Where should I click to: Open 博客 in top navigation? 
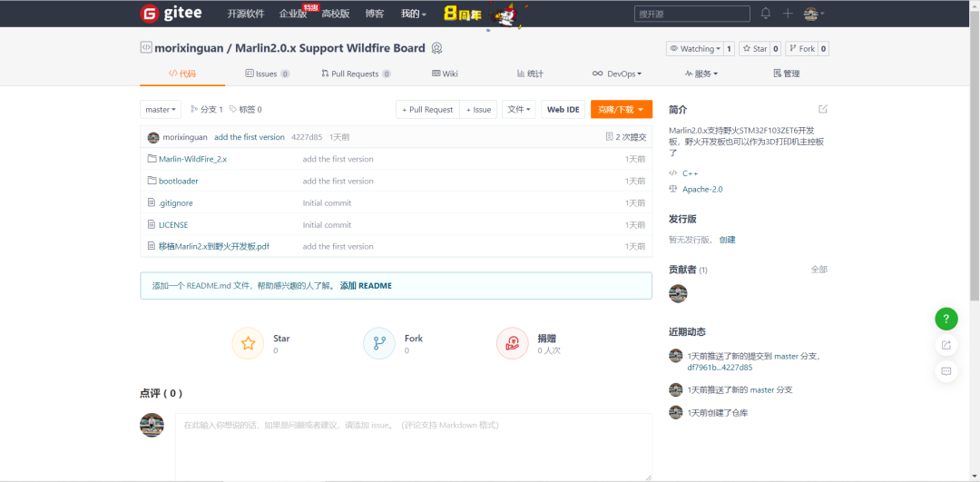click(375, 14)
